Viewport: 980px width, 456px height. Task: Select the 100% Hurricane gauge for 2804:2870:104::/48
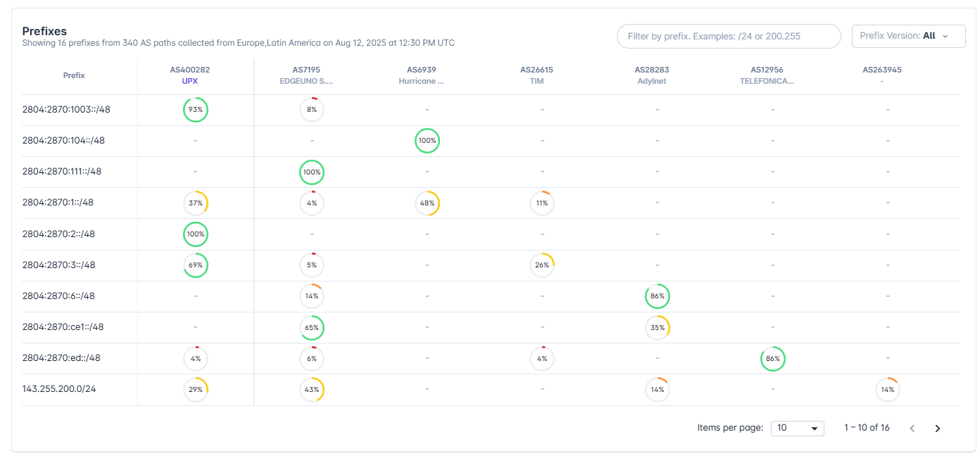click(x=427, y=141)
